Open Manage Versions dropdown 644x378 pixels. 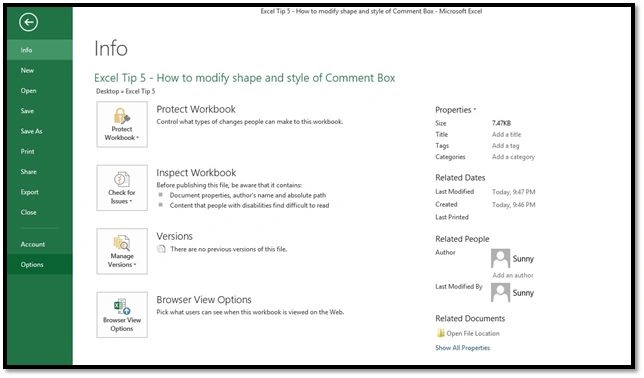pyautogui.click(x=122, y=251)
